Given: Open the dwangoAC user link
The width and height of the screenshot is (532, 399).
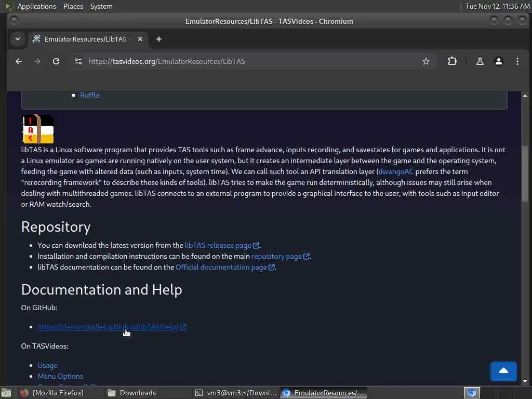Looking at the screenshot, I should click(396, 171).
